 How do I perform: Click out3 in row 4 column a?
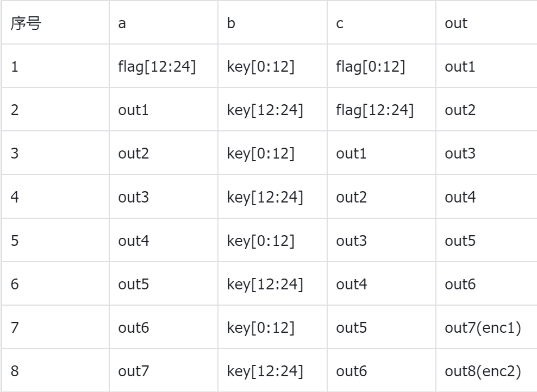point(133,198)
